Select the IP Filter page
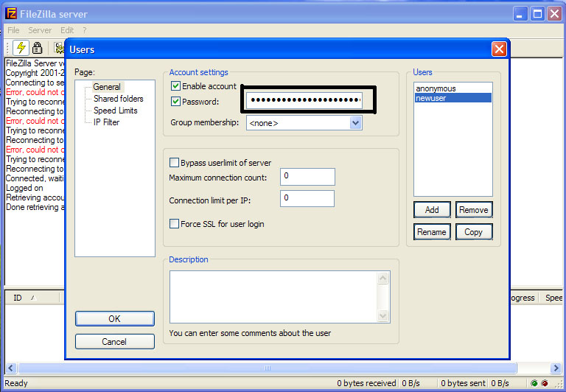 (x=106, y=122)
